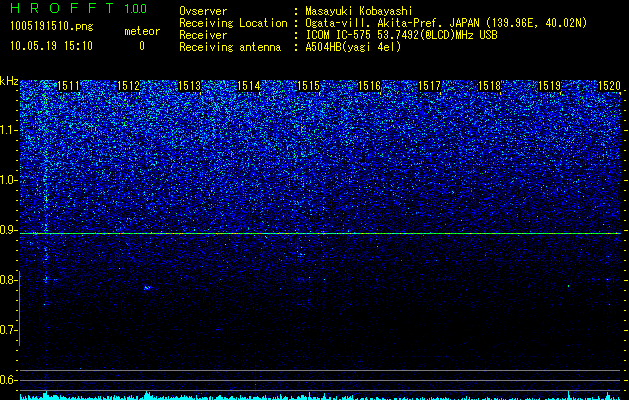Click the 1514 time marker
This screenshot has width=629, height=400.
tap(249, 86)
